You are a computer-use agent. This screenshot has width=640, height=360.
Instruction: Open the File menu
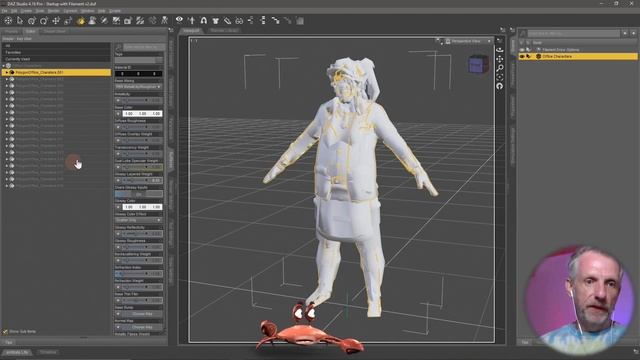coord(4,11)
